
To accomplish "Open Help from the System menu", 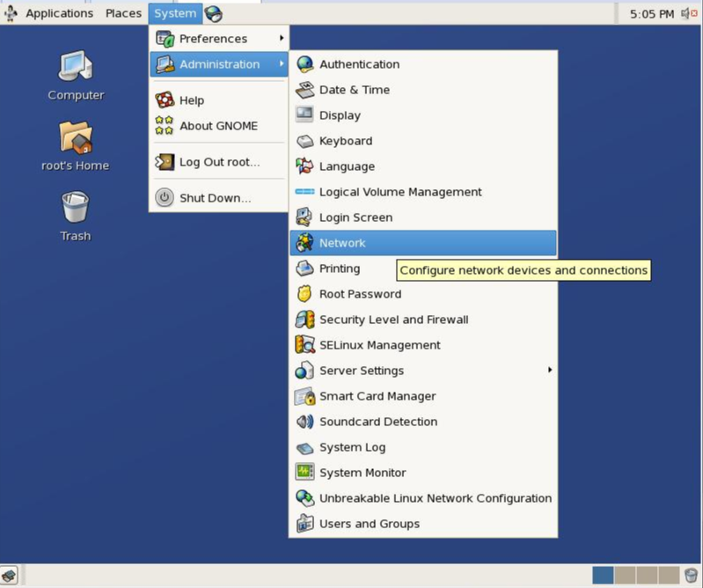I will [219, 100].
